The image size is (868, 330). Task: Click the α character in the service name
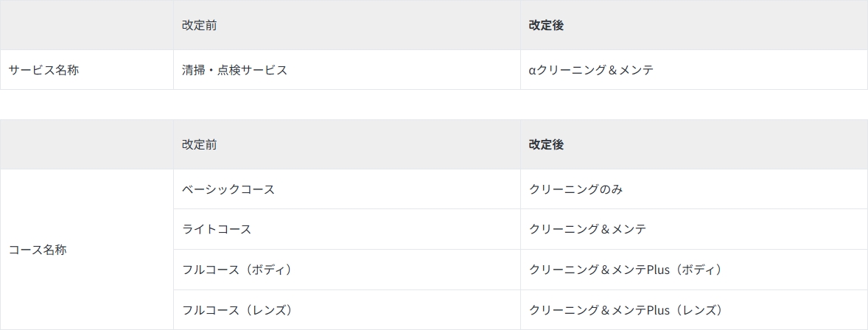point(532,71)
